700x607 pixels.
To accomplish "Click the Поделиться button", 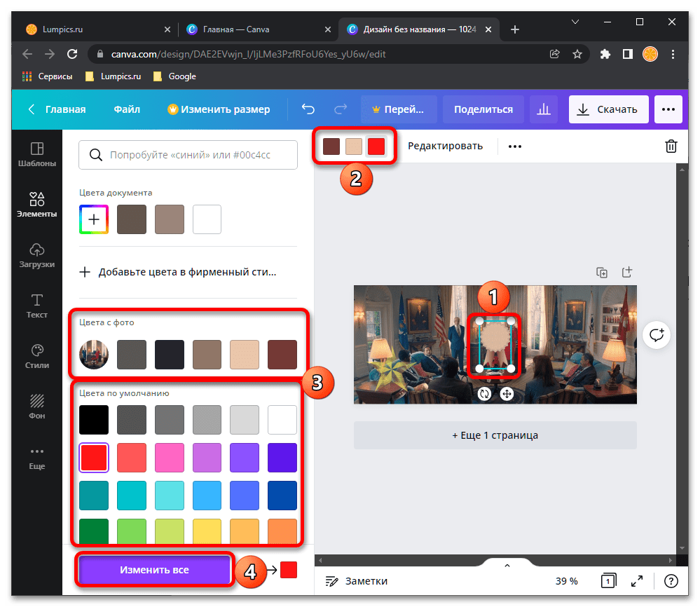I will [x=483, y=109].
